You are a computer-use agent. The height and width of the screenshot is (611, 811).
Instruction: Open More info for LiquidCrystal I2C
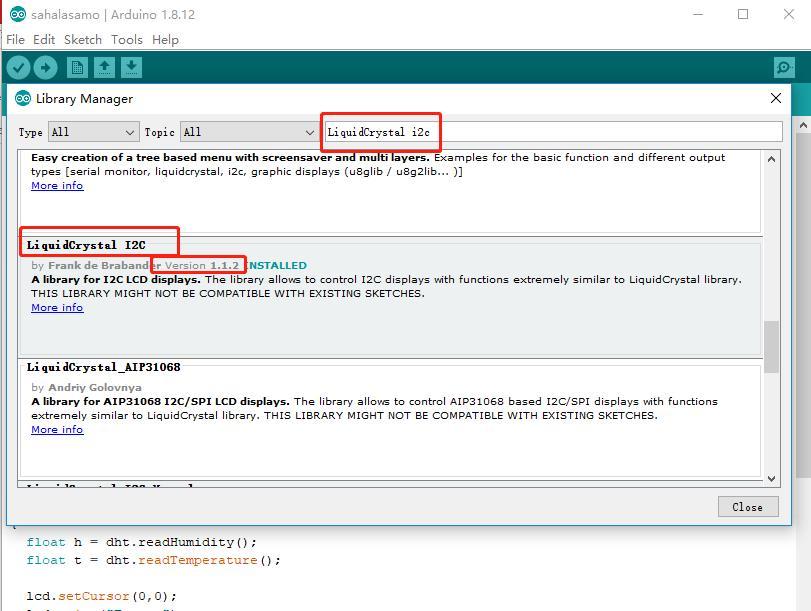pyautogui.click(x=57, y=308)
